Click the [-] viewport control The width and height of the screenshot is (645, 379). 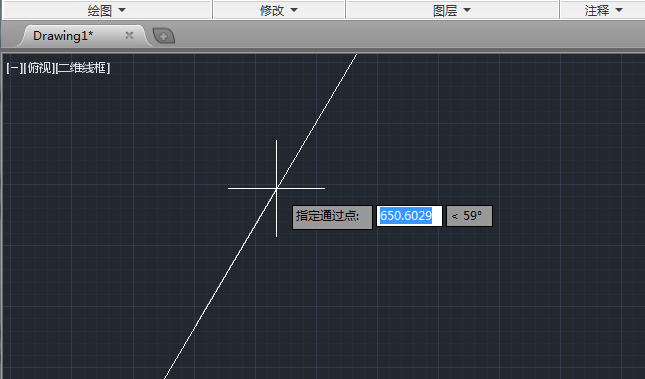tap(14, 68)
